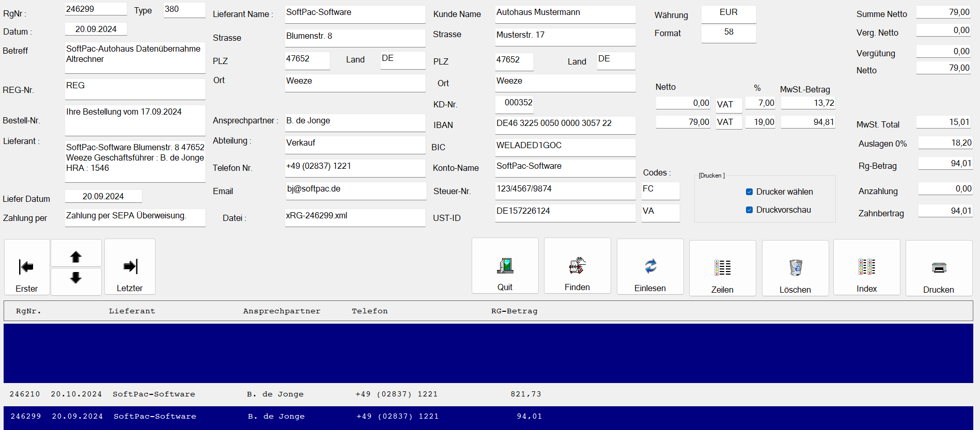Click the Bestell-Nr. field
This screenshot has height=430, width=980.
click(135, 121)
